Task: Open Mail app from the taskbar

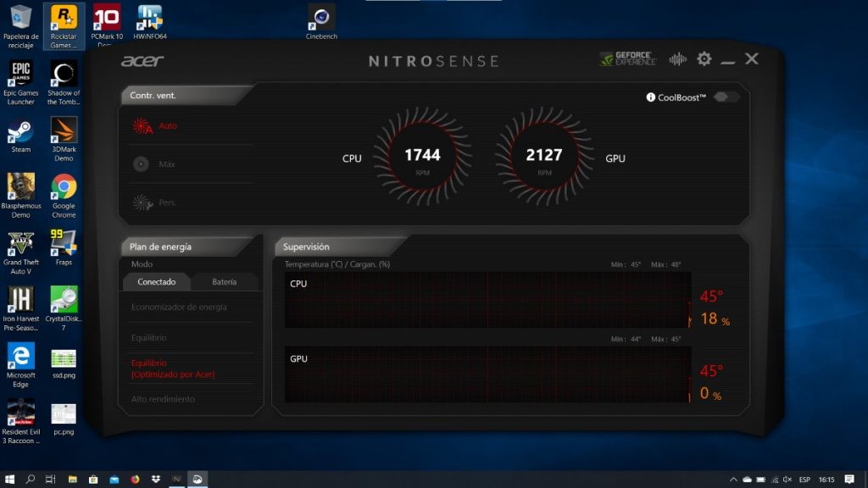Action: click(114, 480)
